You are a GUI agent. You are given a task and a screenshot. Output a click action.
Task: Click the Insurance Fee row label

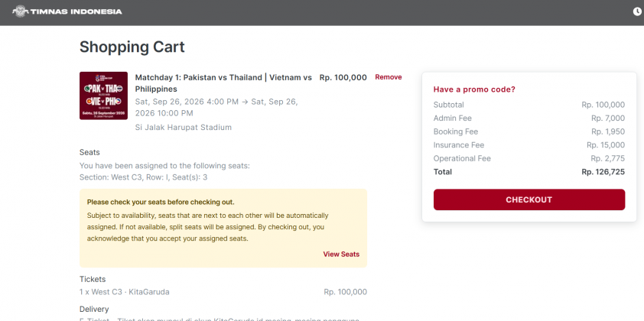click(459, 145)
